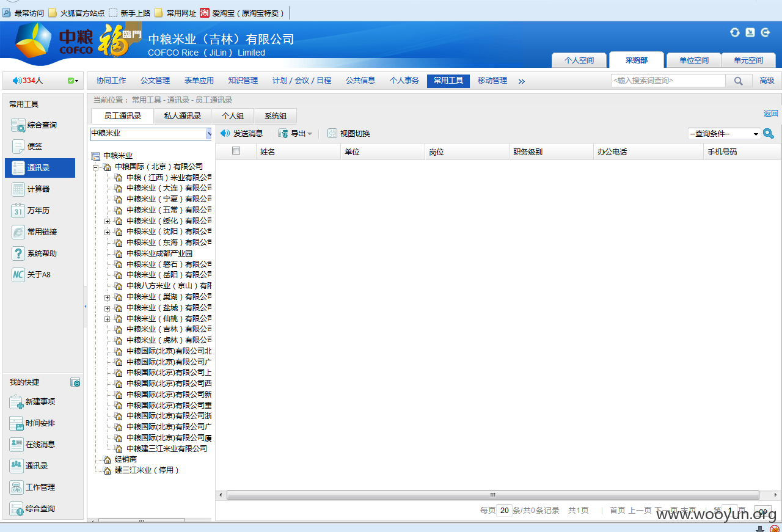
Task: Open 协同工作 menu
Action: (111, 81)
